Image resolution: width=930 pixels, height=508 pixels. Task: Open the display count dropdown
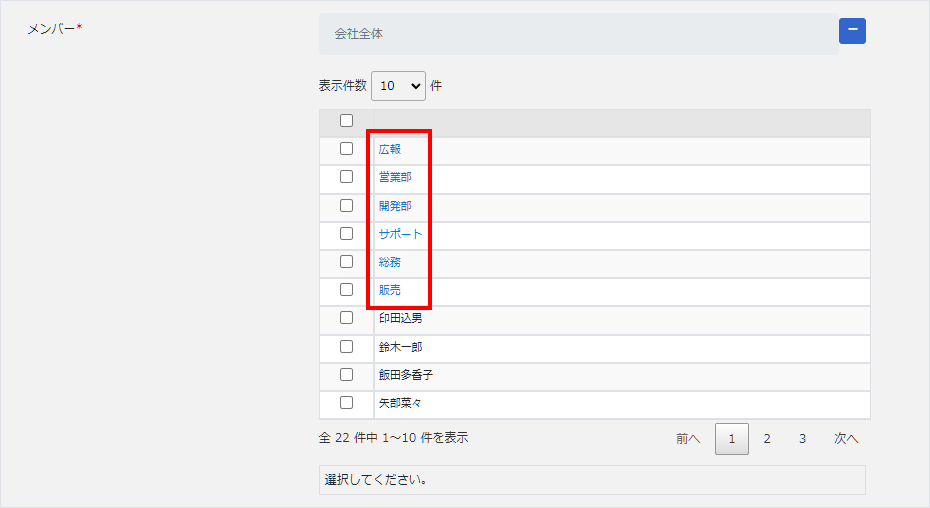coord(398,86)
